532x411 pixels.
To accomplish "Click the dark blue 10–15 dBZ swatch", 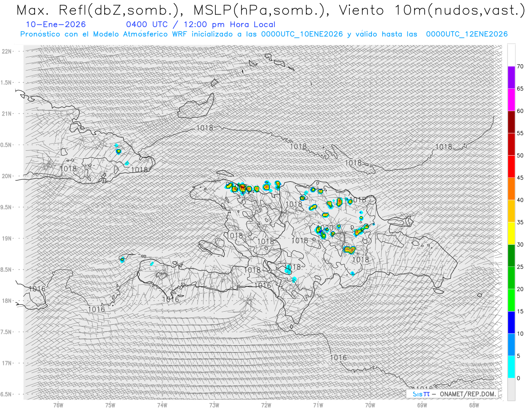I will point(511,322).
